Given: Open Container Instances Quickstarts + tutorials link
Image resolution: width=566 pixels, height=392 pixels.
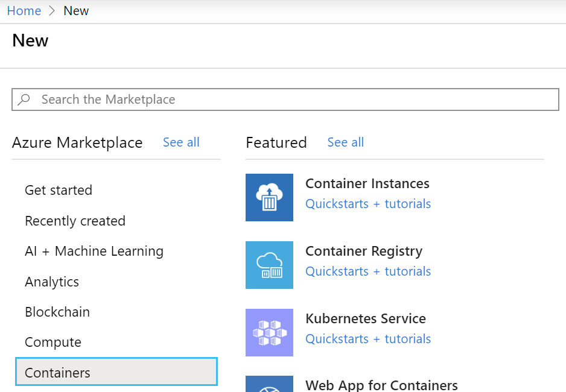Looking at the screenshot, I should click(368, 204).
